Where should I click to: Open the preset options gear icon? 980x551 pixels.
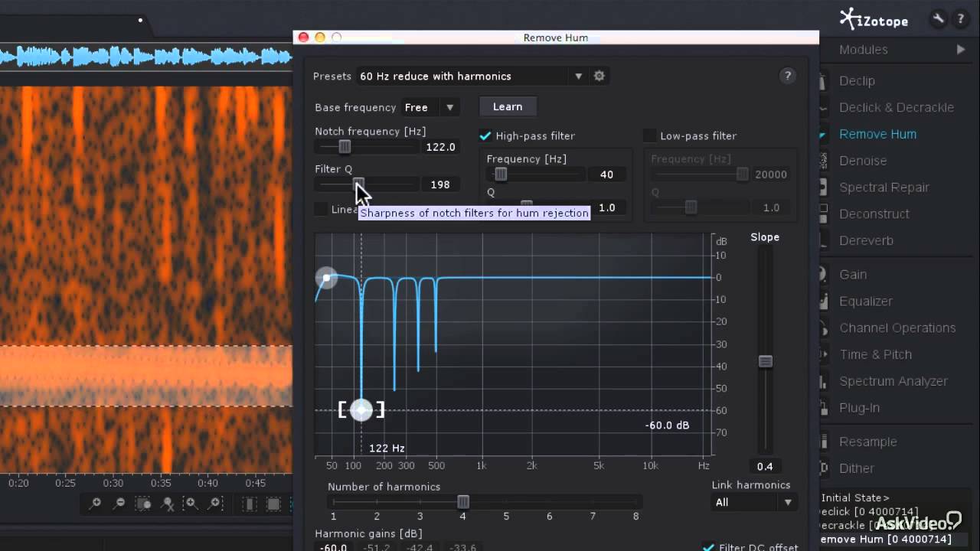coord(599,76)
